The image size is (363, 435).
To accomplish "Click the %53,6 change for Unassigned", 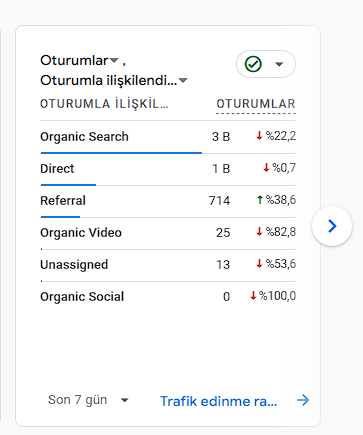I will pos(276,264).
